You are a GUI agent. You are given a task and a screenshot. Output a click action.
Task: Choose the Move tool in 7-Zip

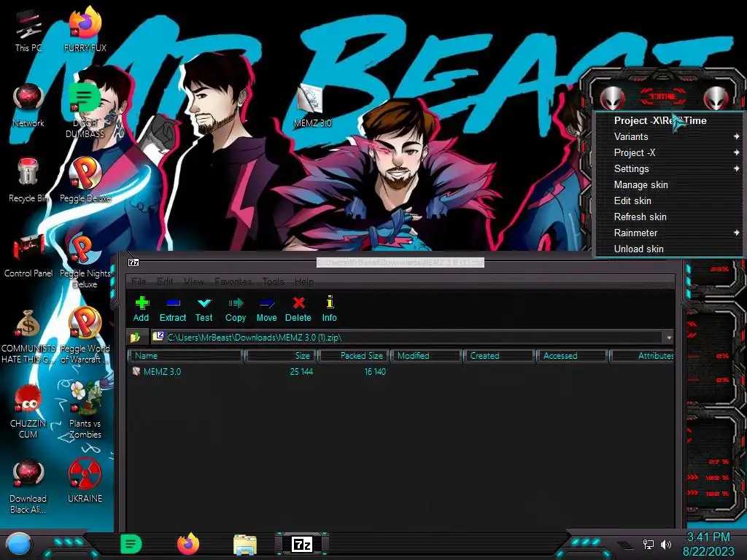pos(266,308)
